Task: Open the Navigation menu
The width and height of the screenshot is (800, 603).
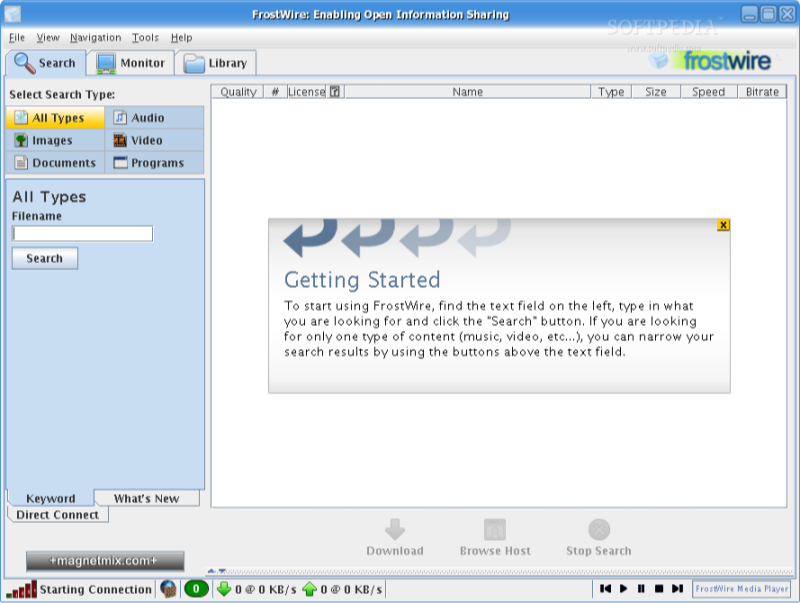Action: point(95,37)
